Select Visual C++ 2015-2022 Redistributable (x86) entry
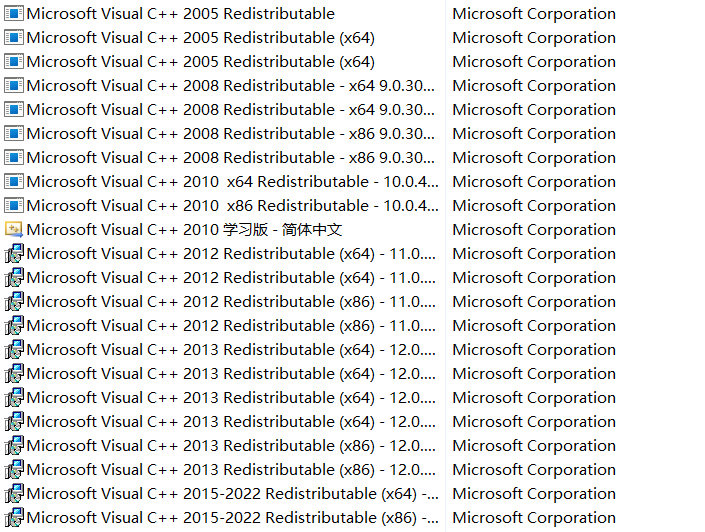 [232, 518]
